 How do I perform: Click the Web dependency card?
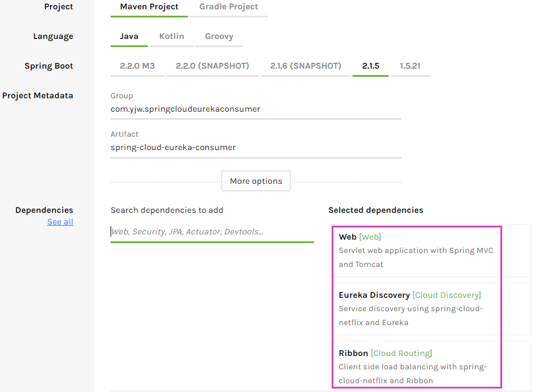[x=431, y=250]
